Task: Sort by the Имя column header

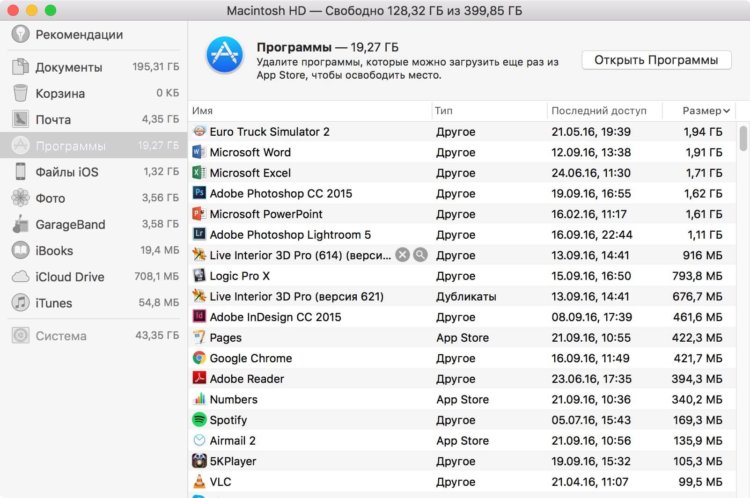Action: pos(309,111)
